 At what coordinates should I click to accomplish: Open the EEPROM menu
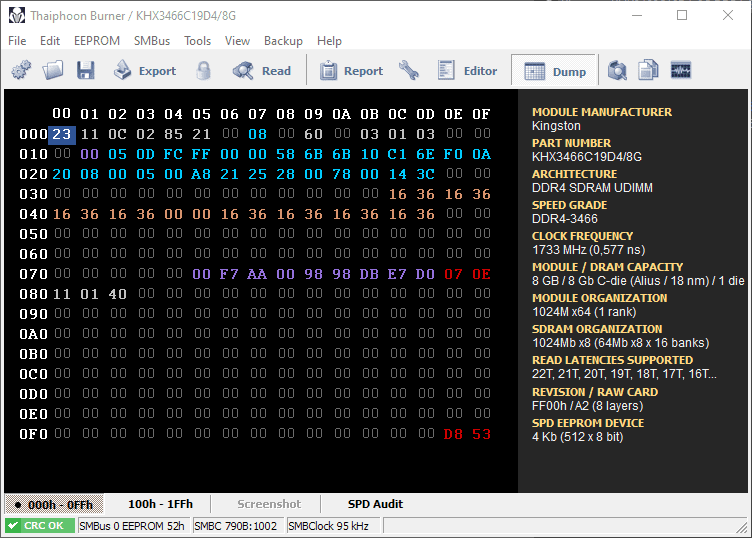coord(97,41)
